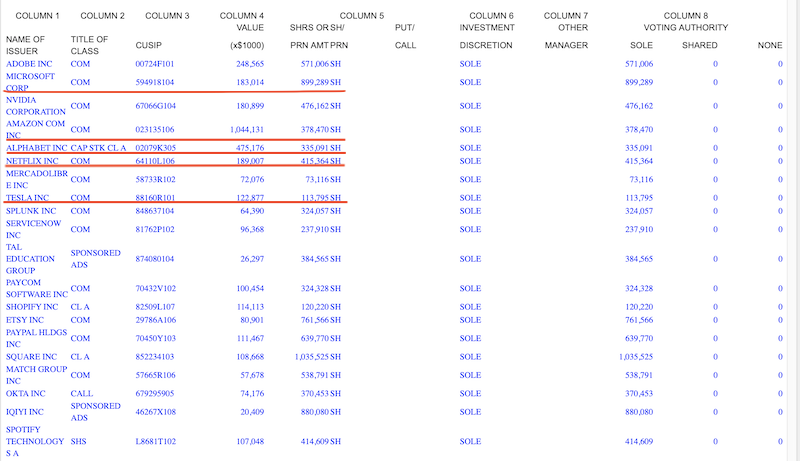This screenshot has height=461, width=800.
Task: Click value 20,409 in IQIYI row
Action: (x=252, y=412)
